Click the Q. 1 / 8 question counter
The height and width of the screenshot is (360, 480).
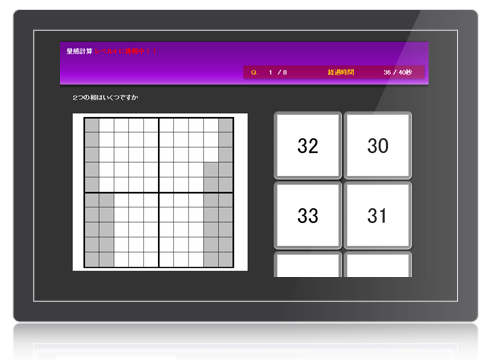(269, 72)
